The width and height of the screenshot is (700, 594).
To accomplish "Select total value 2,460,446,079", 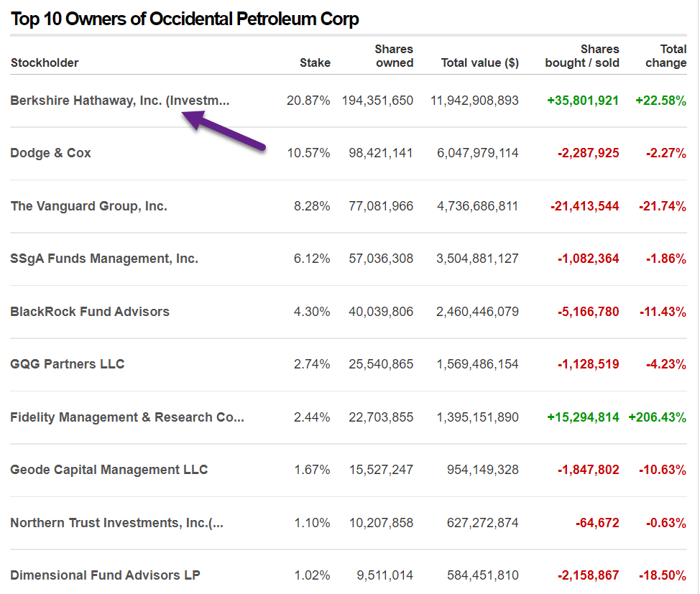I will click(478, 312).
